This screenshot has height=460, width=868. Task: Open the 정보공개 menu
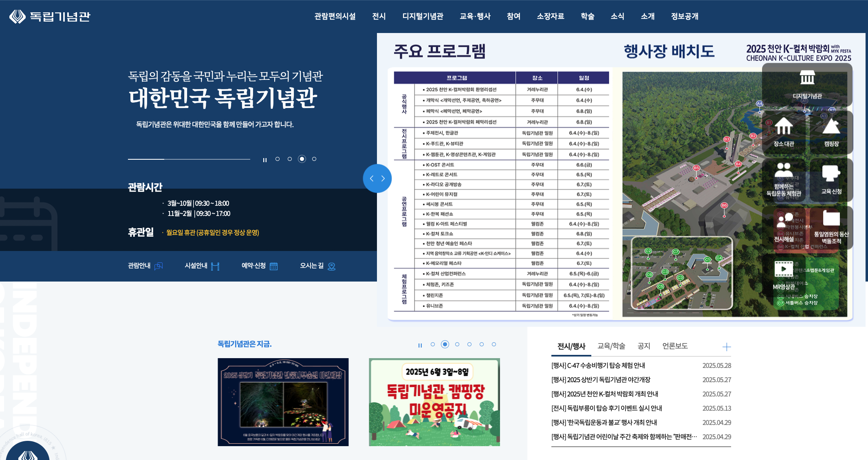click(x=685, y=16)
